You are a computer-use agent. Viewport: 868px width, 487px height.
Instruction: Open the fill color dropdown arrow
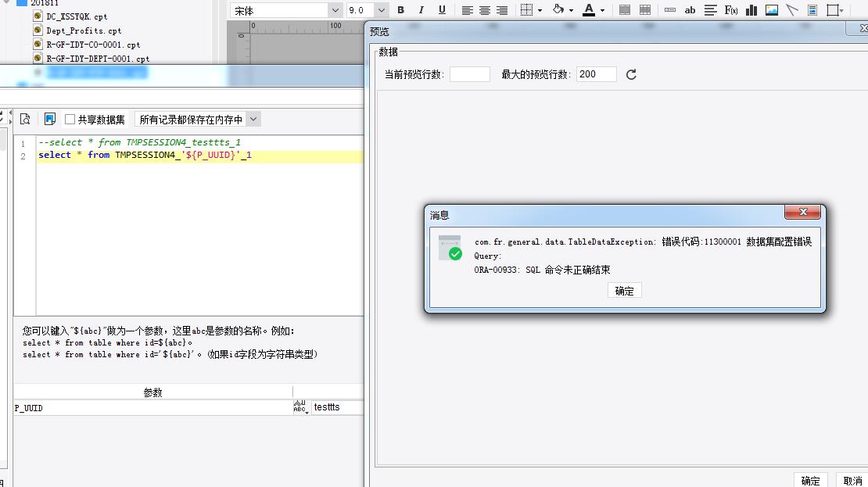572,10
